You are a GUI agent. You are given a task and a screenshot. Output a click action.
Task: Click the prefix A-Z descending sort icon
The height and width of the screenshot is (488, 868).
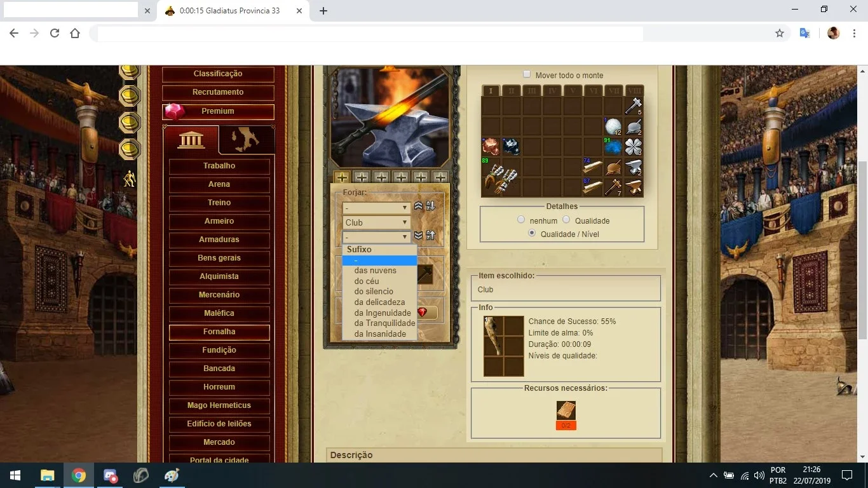[x=430, y=206]
